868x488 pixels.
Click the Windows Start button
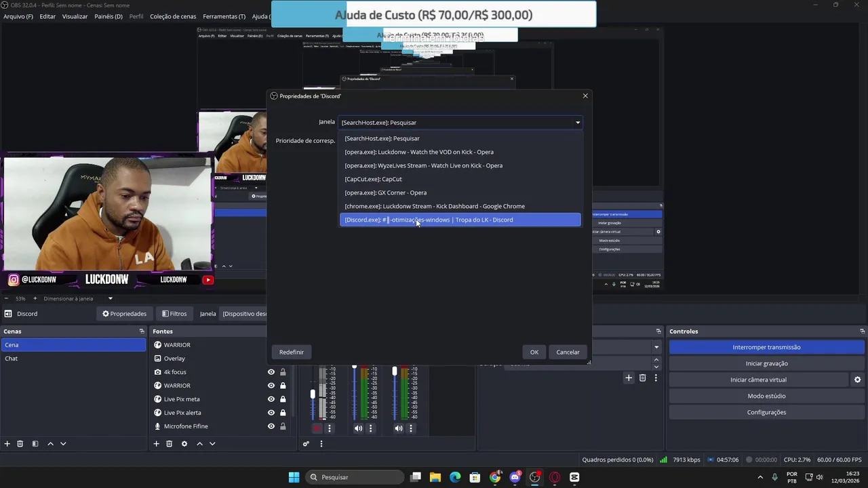pyautogui.click(x=294, y=477)
